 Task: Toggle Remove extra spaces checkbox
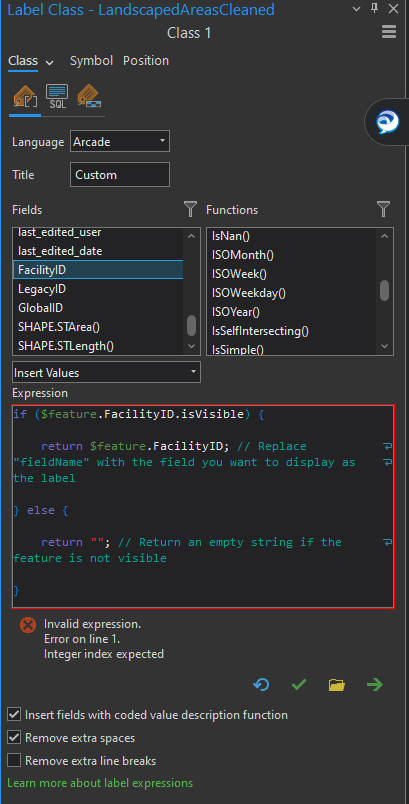[14, 738]
